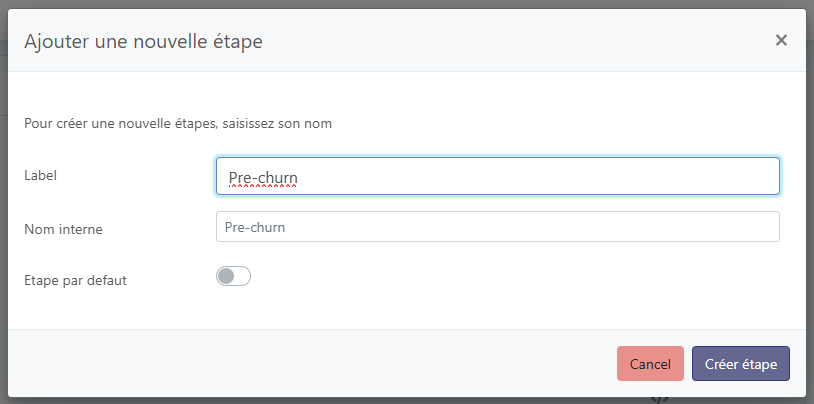
Task: Click the empty footer area left of Cancel
Action: (x=300, y=364)
